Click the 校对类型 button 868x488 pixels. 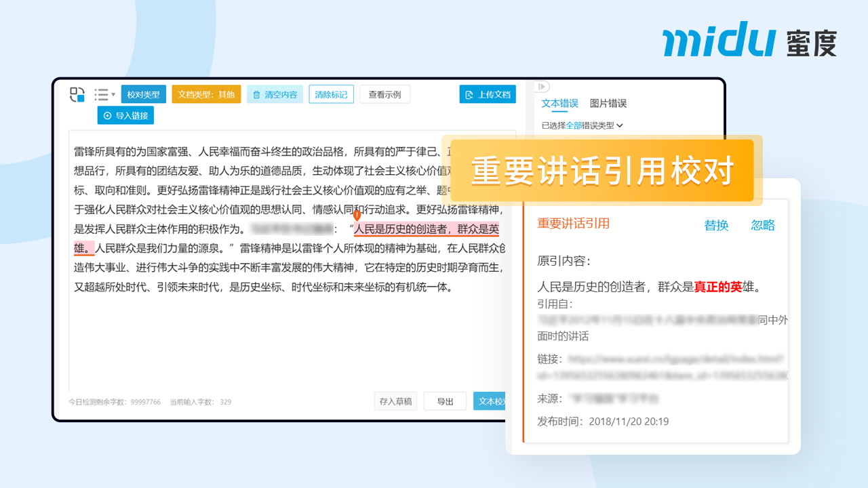pos(144,95)
